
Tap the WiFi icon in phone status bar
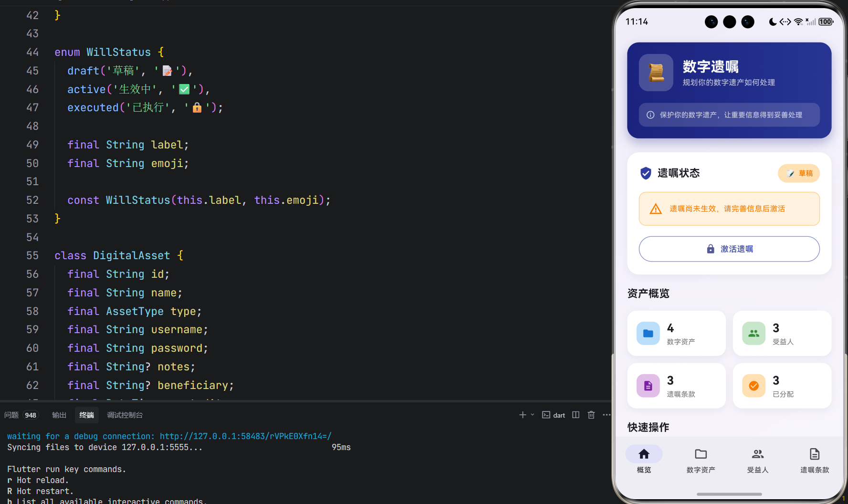[798, 22]
